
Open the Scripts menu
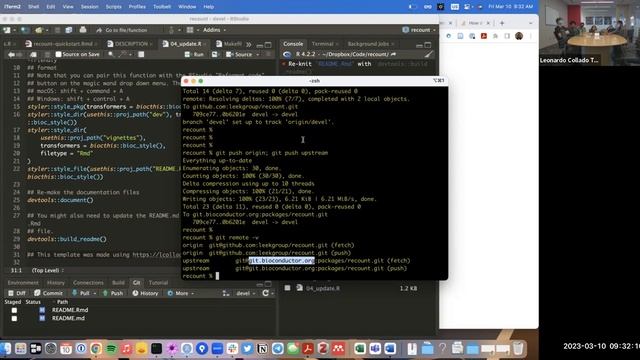coord(113,7)
